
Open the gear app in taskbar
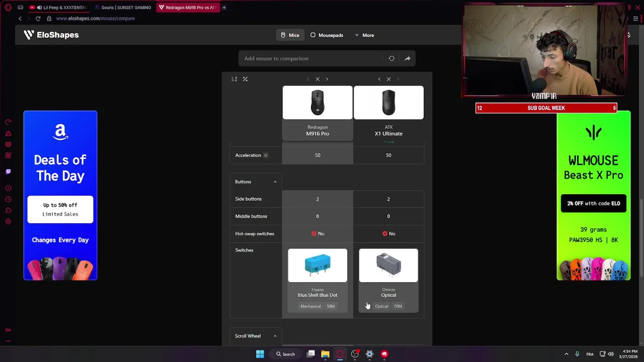coord(369,354)
